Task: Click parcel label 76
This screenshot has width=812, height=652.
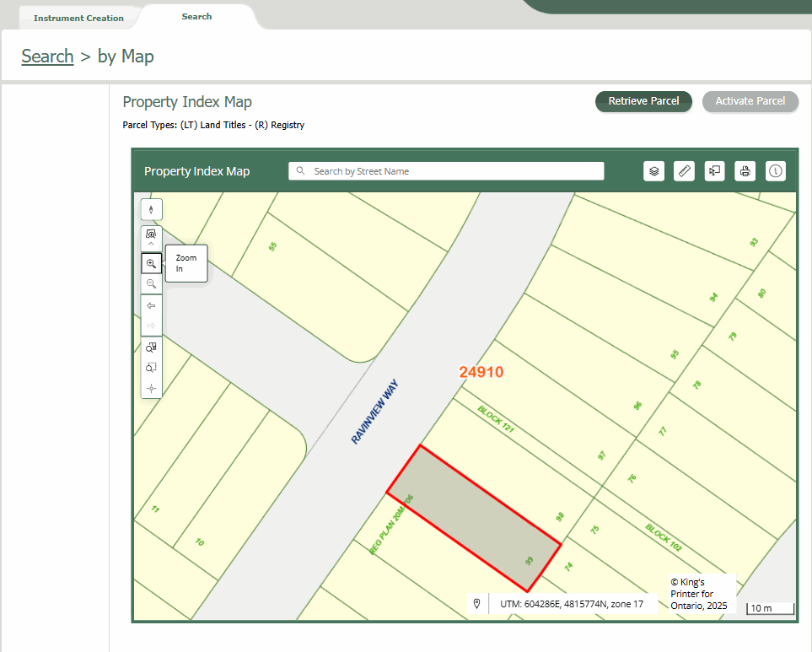Action: click(x=632, y=478)
